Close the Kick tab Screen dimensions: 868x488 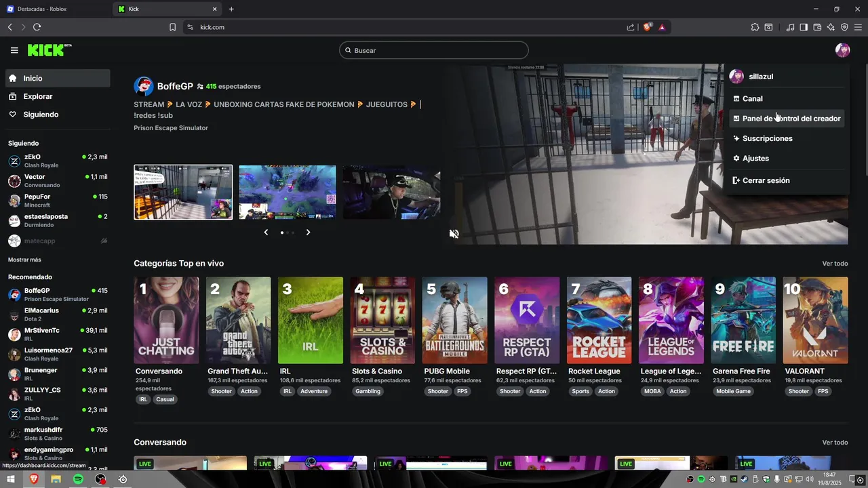coord(215,9)
